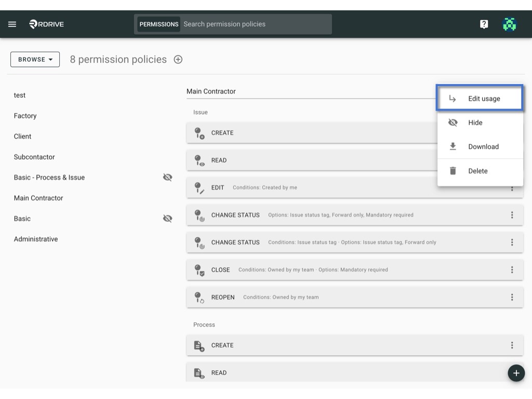This screenshot has height=399, width=532.
Task: Open options for EDIT Created by me
Action: click(x=512, y=188)
